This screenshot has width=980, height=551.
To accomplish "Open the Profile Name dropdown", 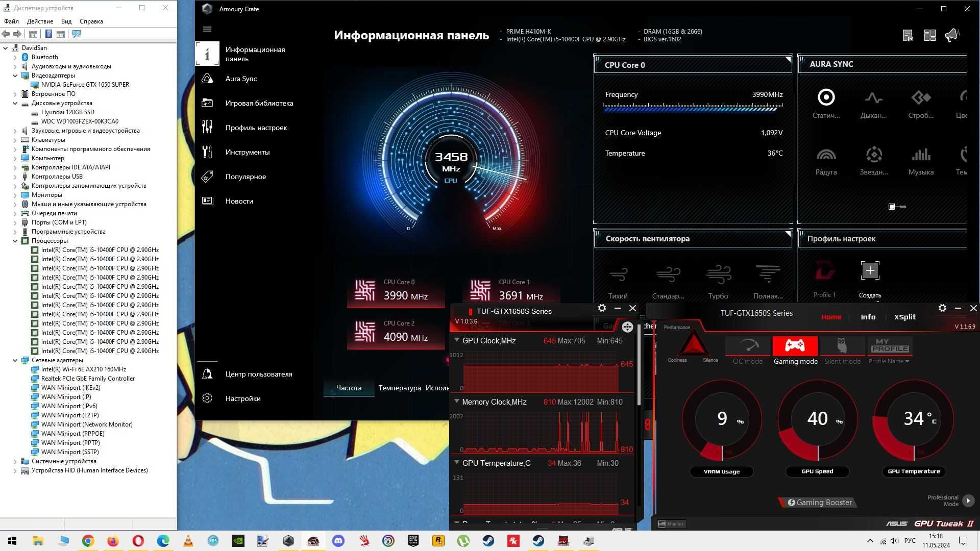I will pyautogui.click(x=889, y=361).
